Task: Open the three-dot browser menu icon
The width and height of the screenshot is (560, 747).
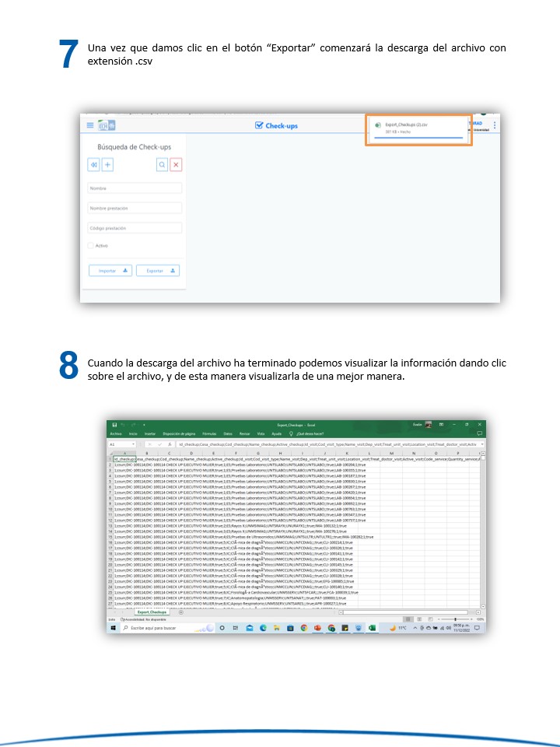Action: [495, 125]
